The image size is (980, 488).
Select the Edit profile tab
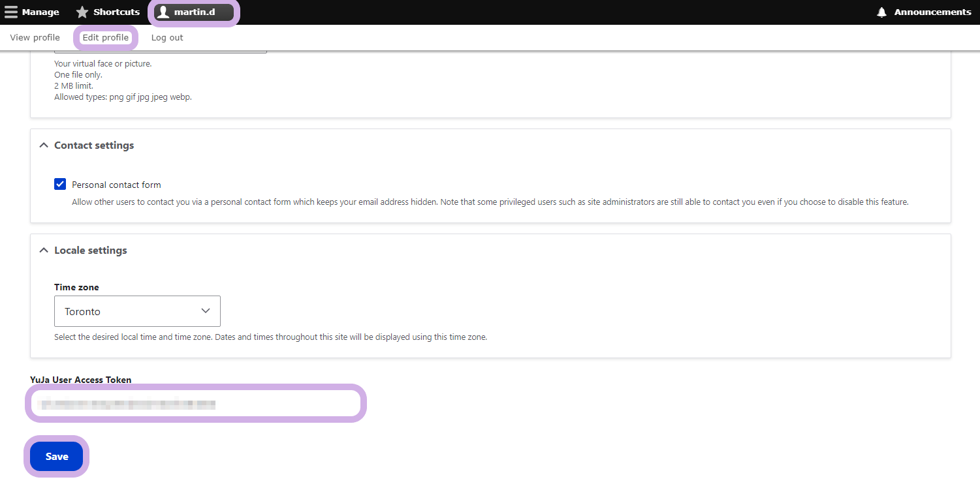pos(106,38)
